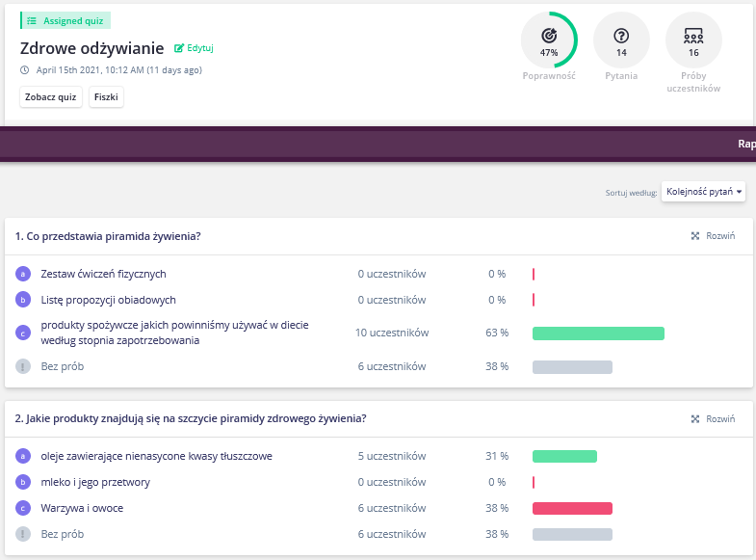This screenshot has height=560, width=756.
Task: Click the 'Assigned quiz' label tag
Action: 65,21
